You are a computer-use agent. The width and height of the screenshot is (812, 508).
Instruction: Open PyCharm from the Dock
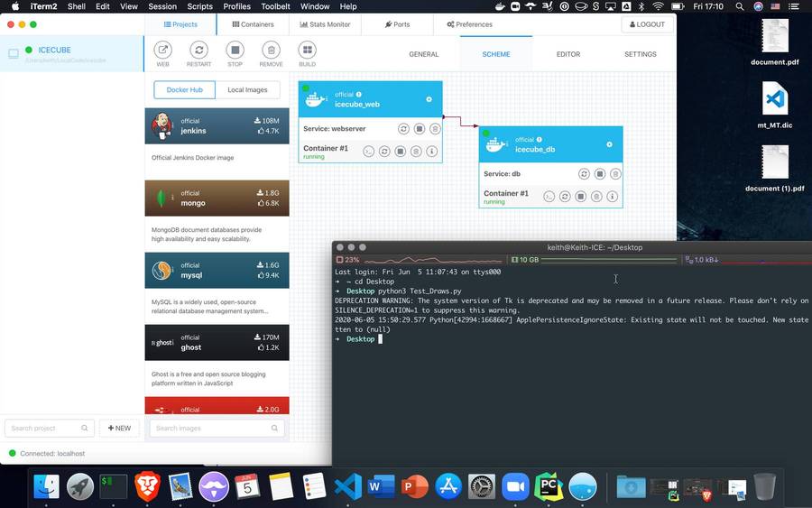(548, 486)
